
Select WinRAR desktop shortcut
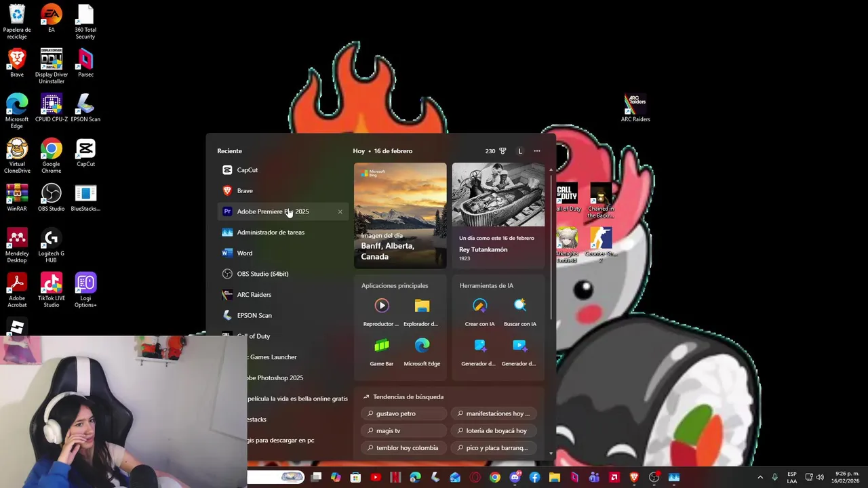17,197
